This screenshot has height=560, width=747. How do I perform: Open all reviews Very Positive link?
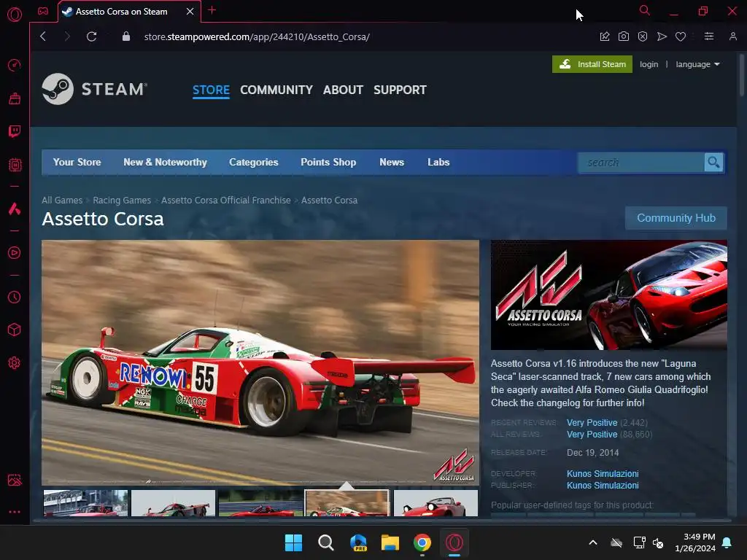coord(592,435)
